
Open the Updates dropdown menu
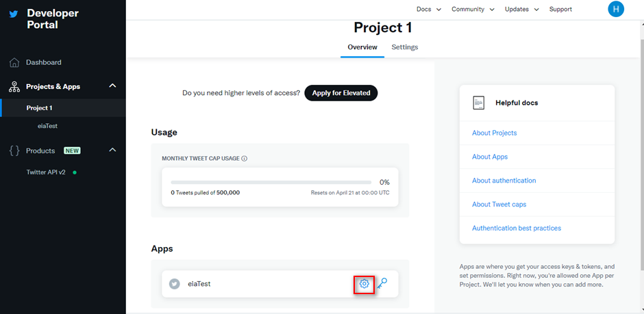[x=521, y=9]
